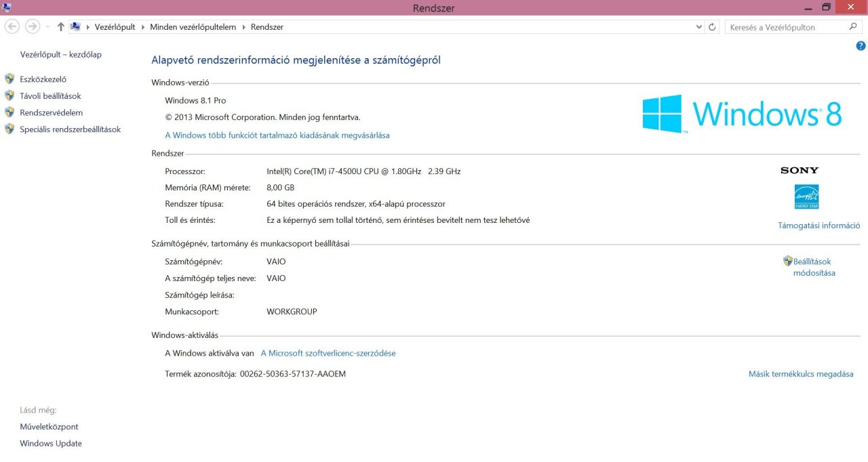Image resolution: width=868 pixels, height=462 pixels.
Task: Click shield icon beside Távoli beállítások
Action: click(x=9, y=96)
